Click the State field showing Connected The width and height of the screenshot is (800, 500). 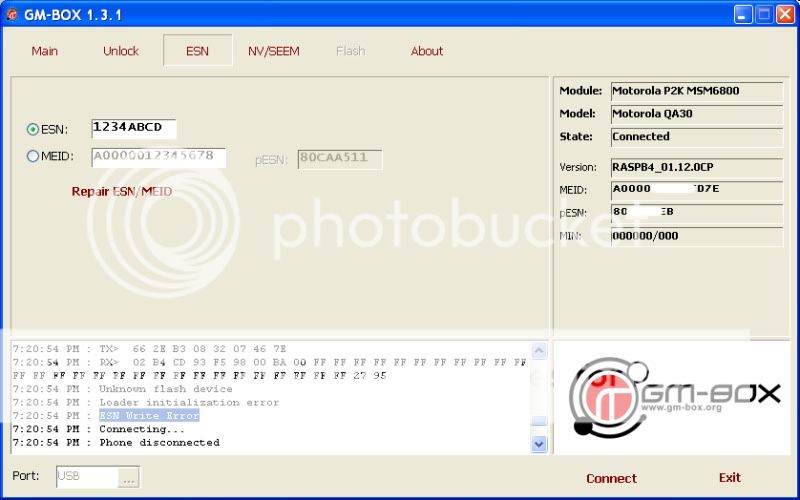(x=696, y=138)
